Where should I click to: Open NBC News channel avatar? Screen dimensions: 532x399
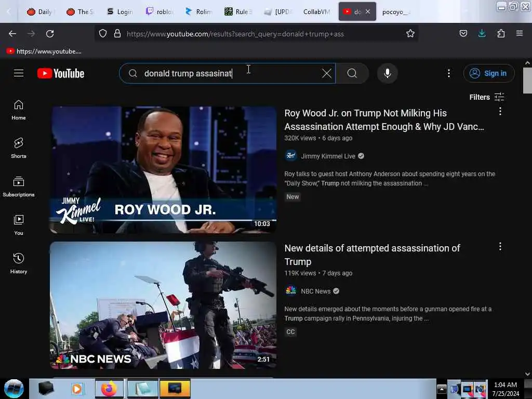pos(291,291)
